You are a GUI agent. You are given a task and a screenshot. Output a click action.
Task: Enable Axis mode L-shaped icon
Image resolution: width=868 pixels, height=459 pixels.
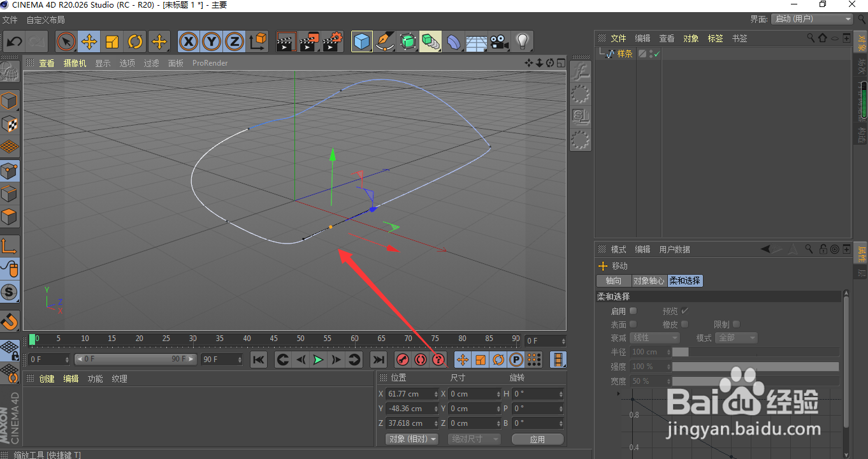(10, 246)
